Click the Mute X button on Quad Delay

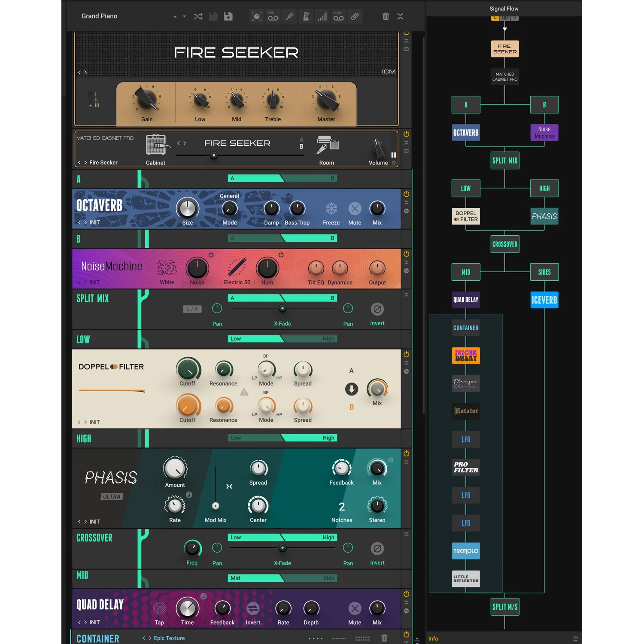coord(355,608)
